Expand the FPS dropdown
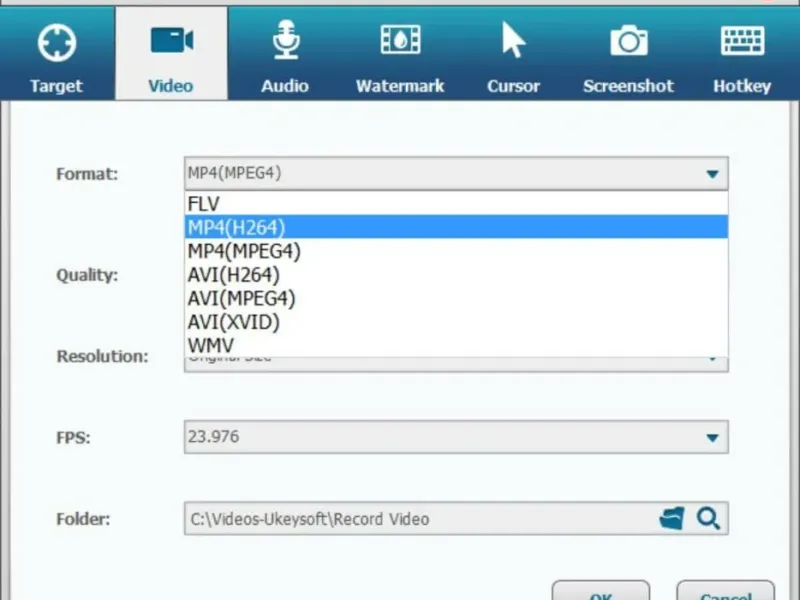The width and height of the screenshot is (800, 600). [456, 437]
